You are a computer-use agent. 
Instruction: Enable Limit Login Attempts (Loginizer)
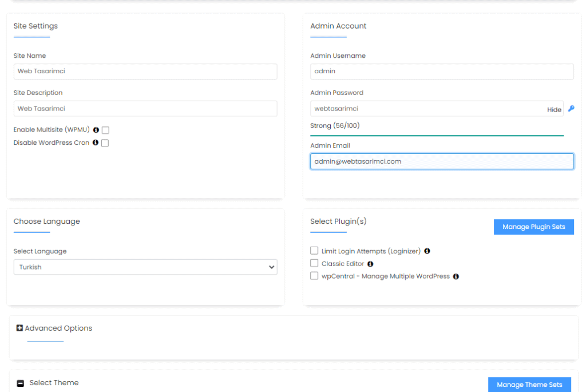[314, 251]
